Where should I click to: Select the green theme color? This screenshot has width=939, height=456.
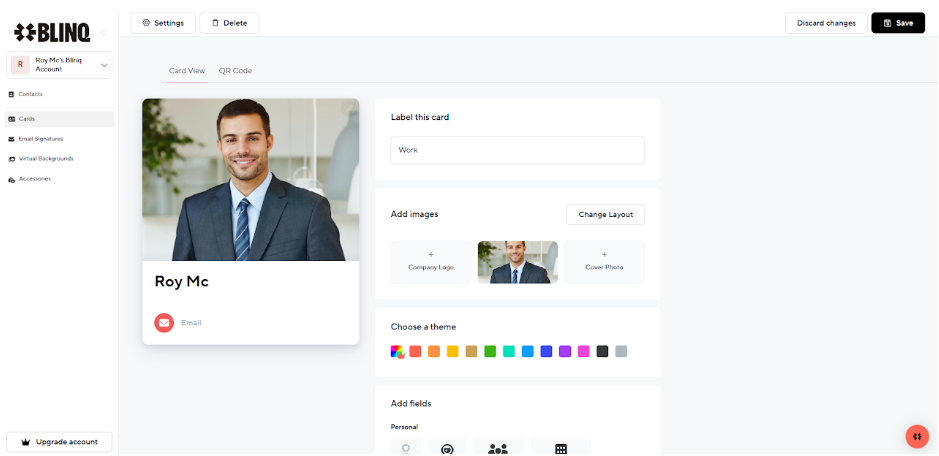490,351
